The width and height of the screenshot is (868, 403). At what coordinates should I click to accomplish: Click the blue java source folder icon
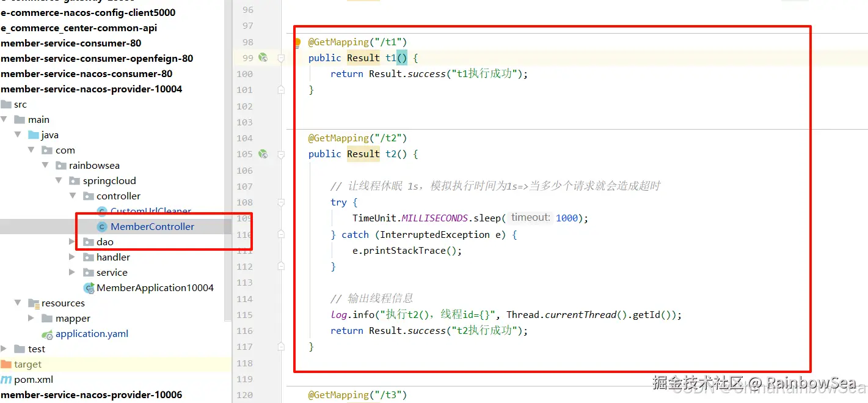tap(34, 135)
